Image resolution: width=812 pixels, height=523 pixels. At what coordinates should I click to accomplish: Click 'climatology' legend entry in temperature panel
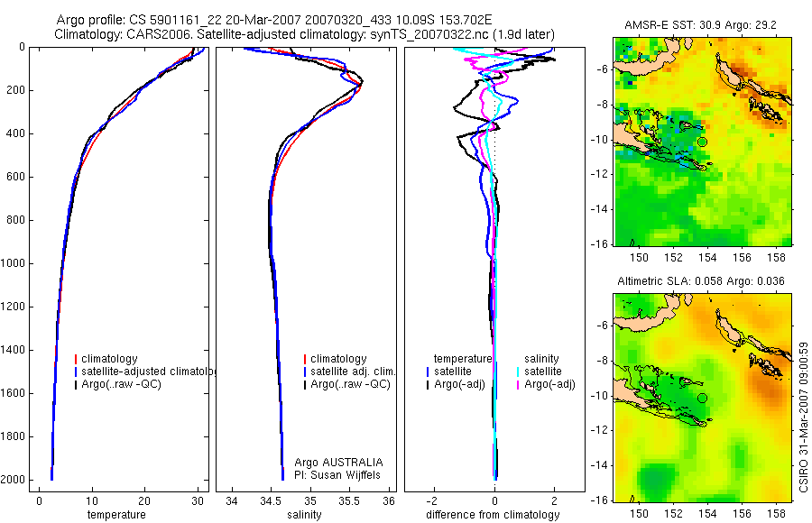109,359
